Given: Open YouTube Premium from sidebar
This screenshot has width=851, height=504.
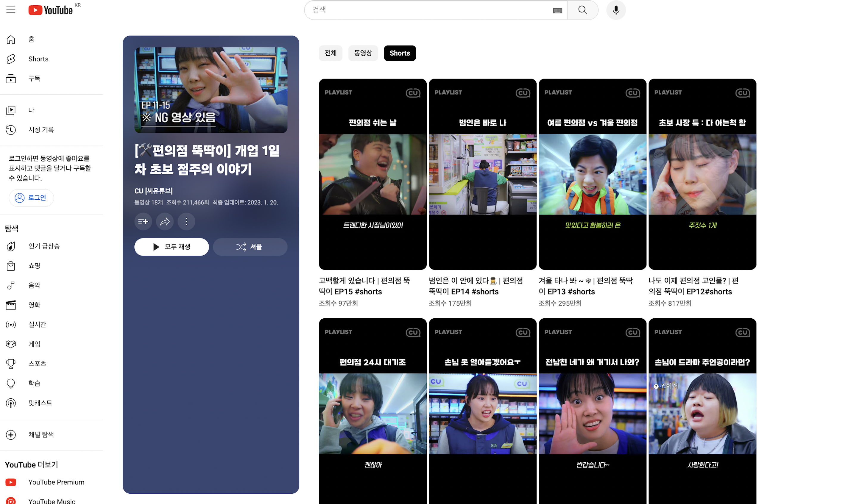Looking at the screenshot, I should tap(56, 482).
